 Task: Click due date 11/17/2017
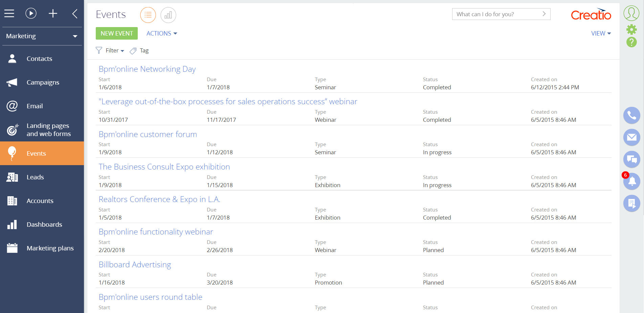221,120
